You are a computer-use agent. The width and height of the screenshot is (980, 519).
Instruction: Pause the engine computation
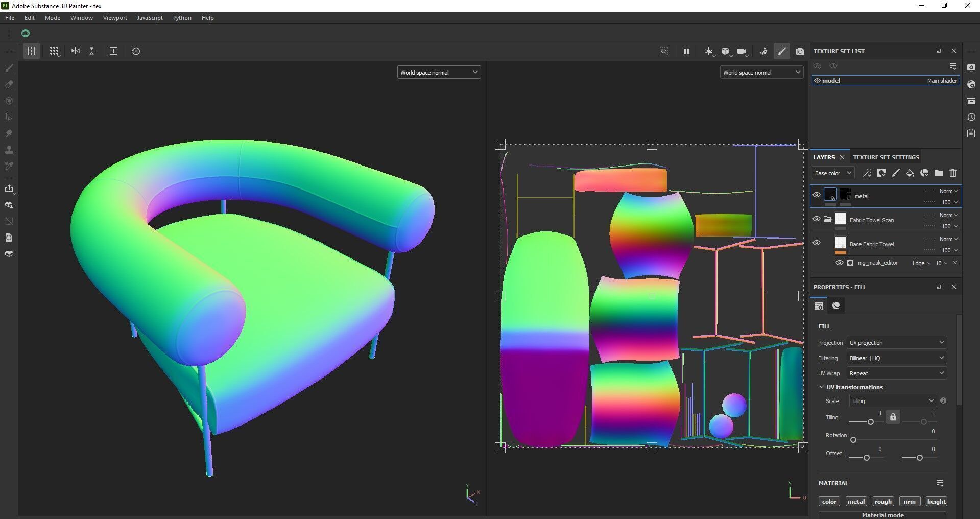686,51
